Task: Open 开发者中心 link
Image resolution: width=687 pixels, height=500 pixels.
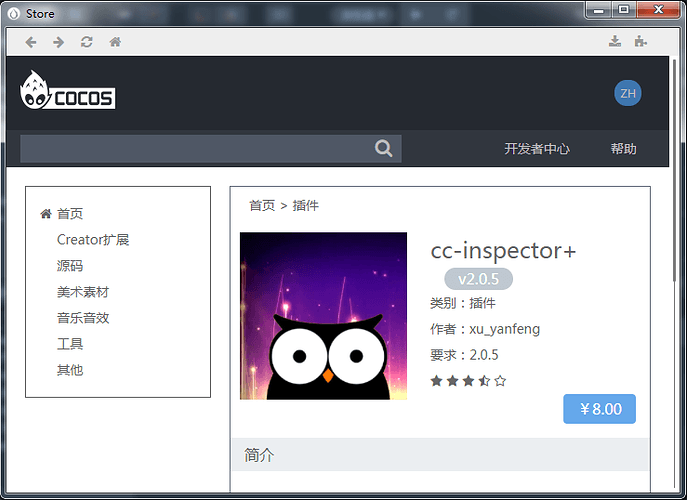Action: click(537, 149)
